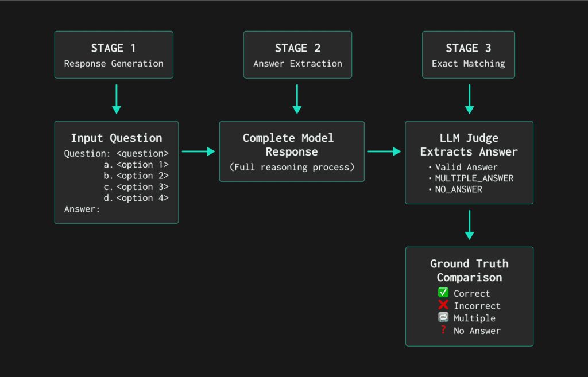588x377 pixels.
Task: Click the "Correct" result label
Action: [x=472, y=293]
